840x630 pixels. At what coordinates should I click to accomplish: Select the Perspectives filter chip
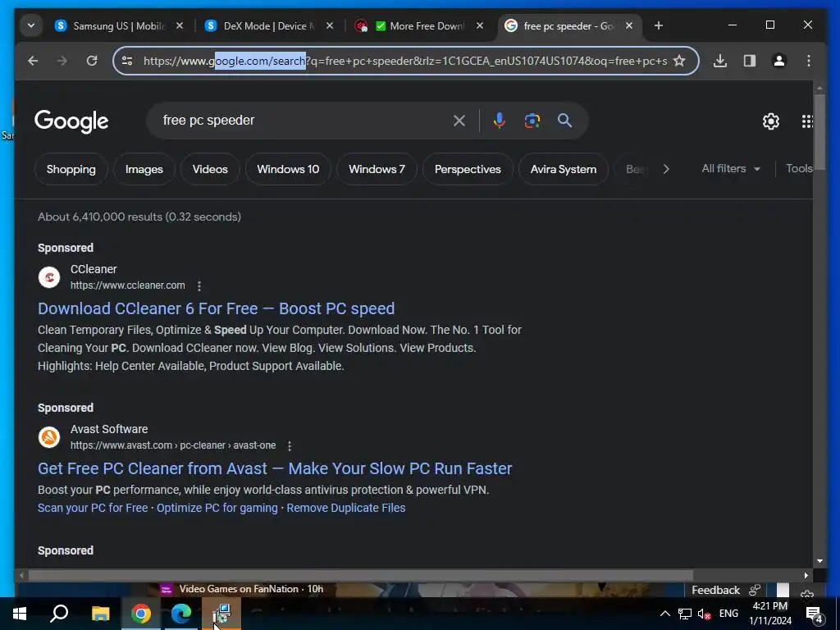tap(468, 169)
